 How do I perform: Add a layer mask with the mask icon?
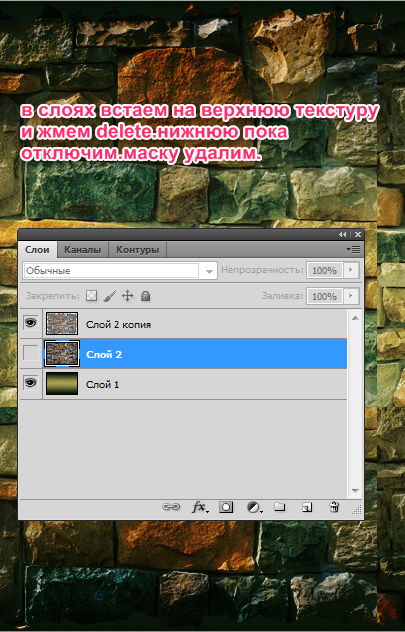pyautogui.click(x=226, y=507)
